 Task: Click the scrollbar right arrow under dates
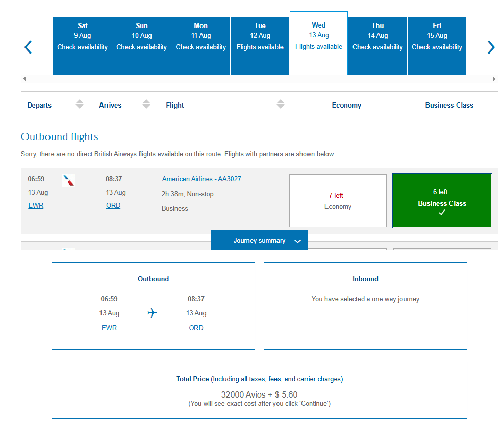tap(494, 78)
